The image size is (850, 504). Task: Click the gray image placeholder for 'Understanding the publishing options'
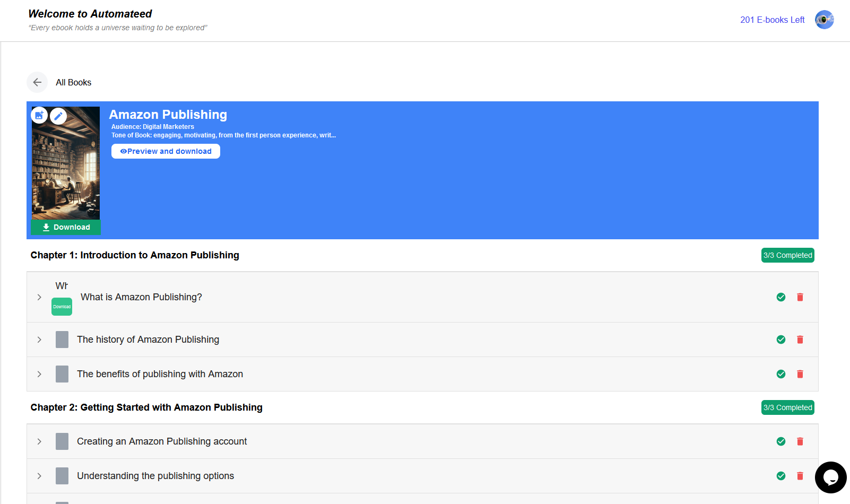click(x=62, y=476)
